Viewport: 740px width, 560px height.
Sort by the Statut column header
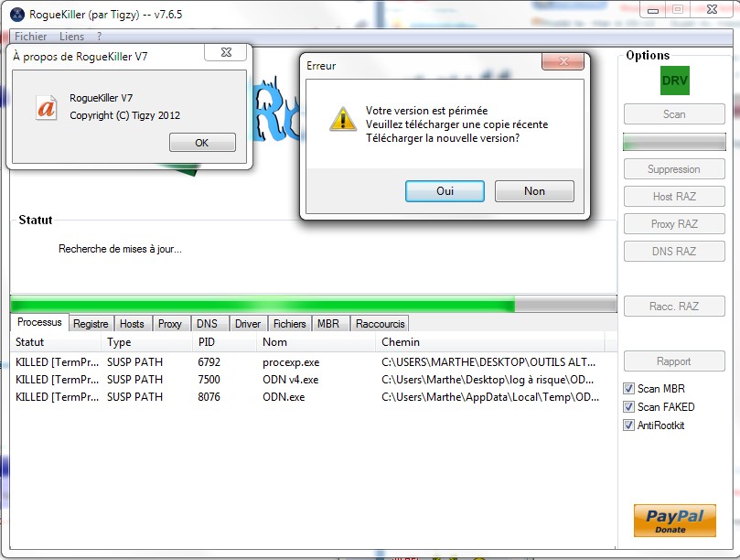56,342
